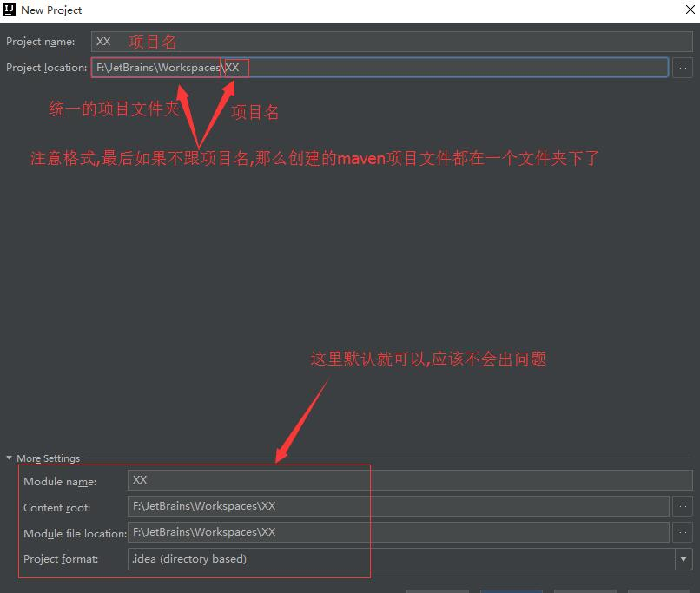Click the browse icon beside Content root

[683, 506]
